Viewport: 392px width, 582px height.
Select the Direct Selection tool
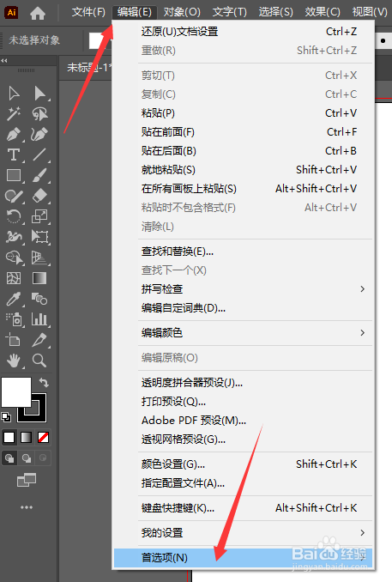point(39,94)
